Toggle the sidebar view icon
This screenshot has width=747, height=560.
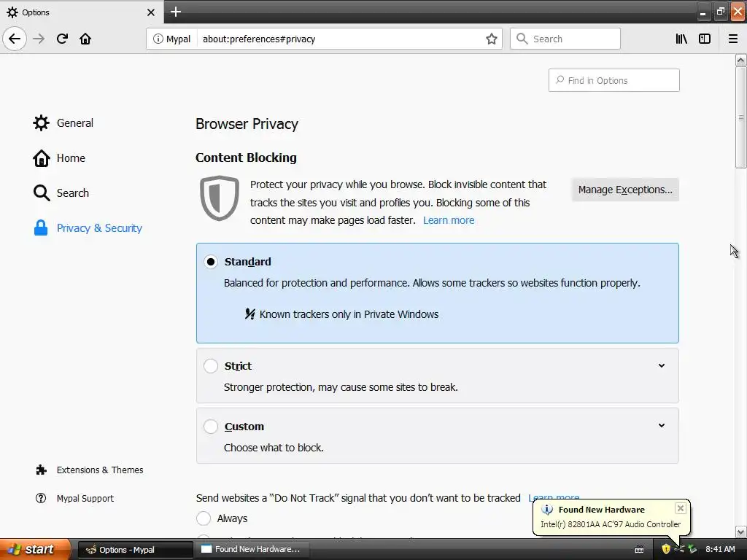(705, 39)
